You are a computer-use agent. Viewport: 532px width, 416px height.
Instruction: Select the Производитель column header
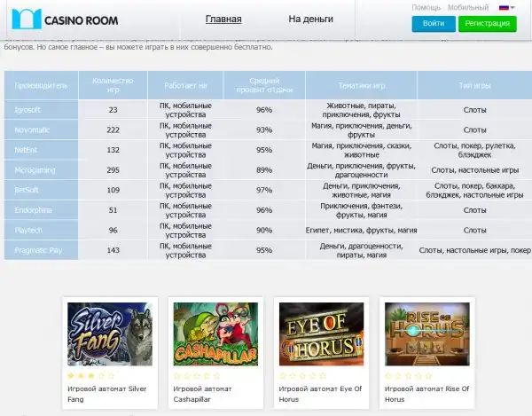pos(41,86)
